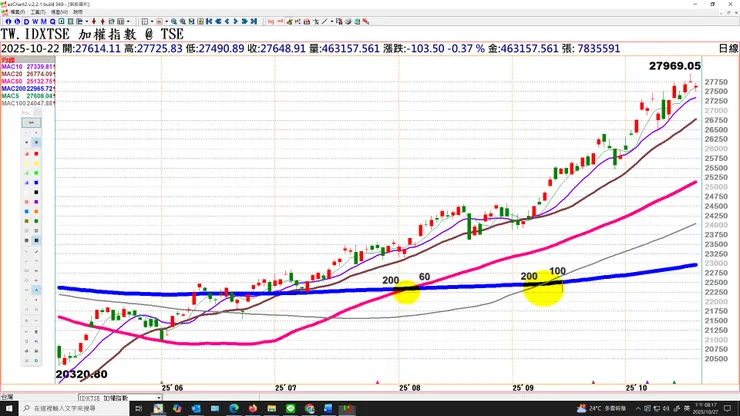Click the Windows taskbar search box

[x=73, y=408]
